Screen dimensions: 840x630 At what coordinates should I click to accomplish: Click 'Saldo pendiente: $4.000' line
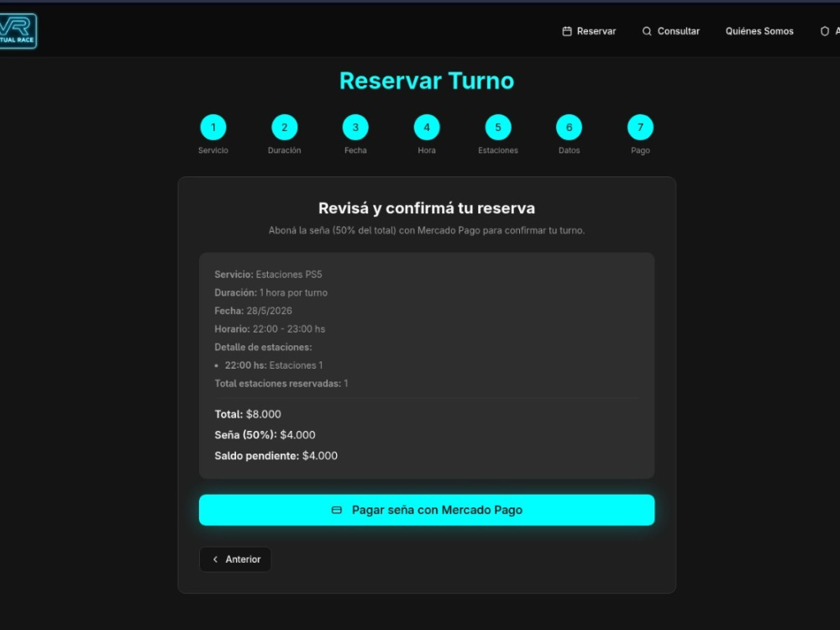(x=276, y=456)
